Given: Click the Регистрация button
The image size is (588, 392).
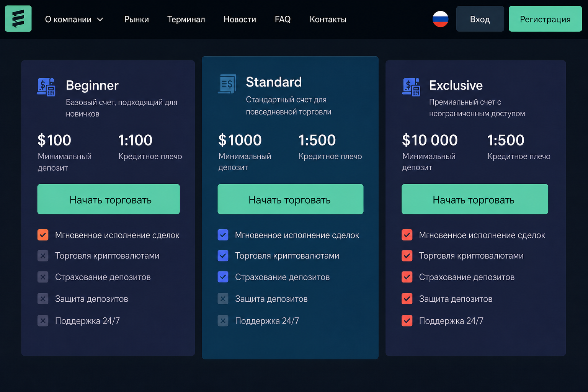Looking at the screenshot, I should [545, 19].
